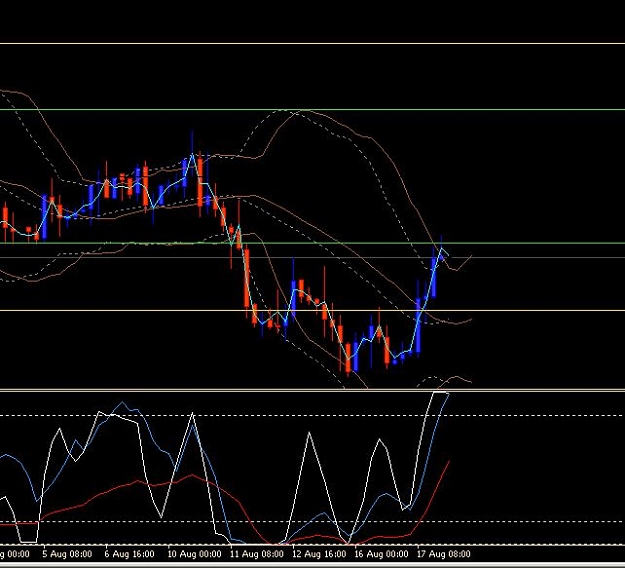Click the '12 Aug 16:00' time axis label

point(319,554)
